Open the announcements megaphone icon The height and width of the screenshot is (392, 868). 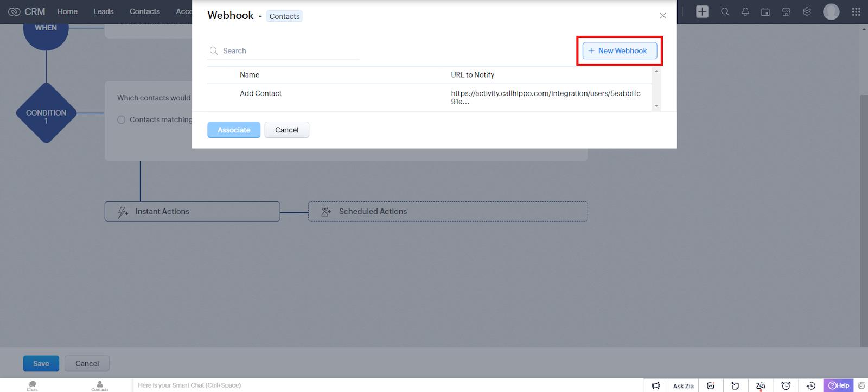656,385
